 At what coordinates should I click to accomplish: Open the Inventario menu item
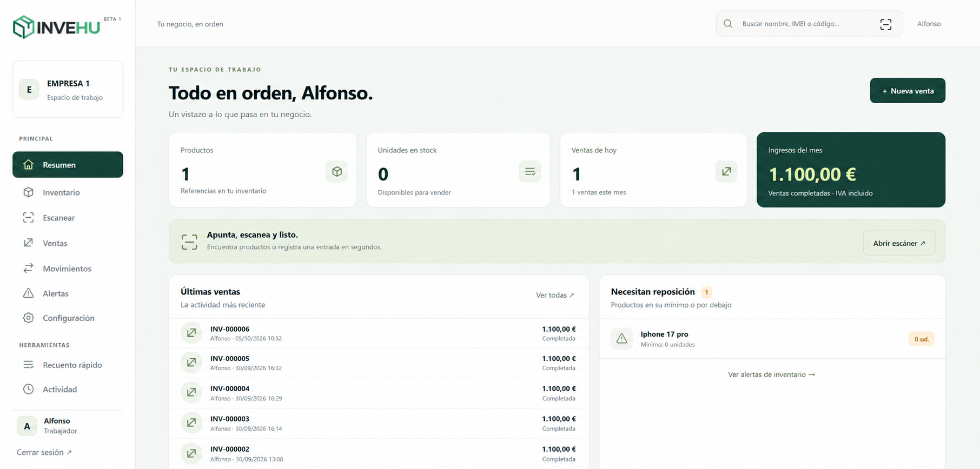click(x=68, y=192)
